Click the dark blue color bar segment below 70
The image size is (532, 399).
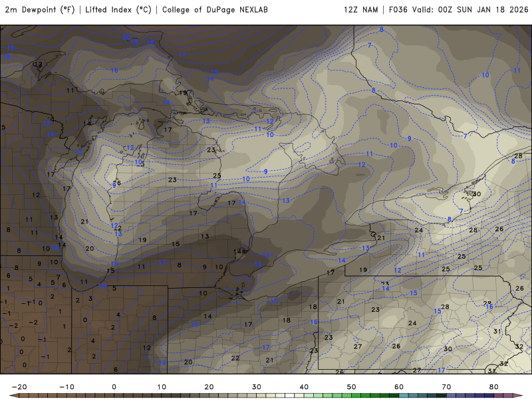(452, 396)
